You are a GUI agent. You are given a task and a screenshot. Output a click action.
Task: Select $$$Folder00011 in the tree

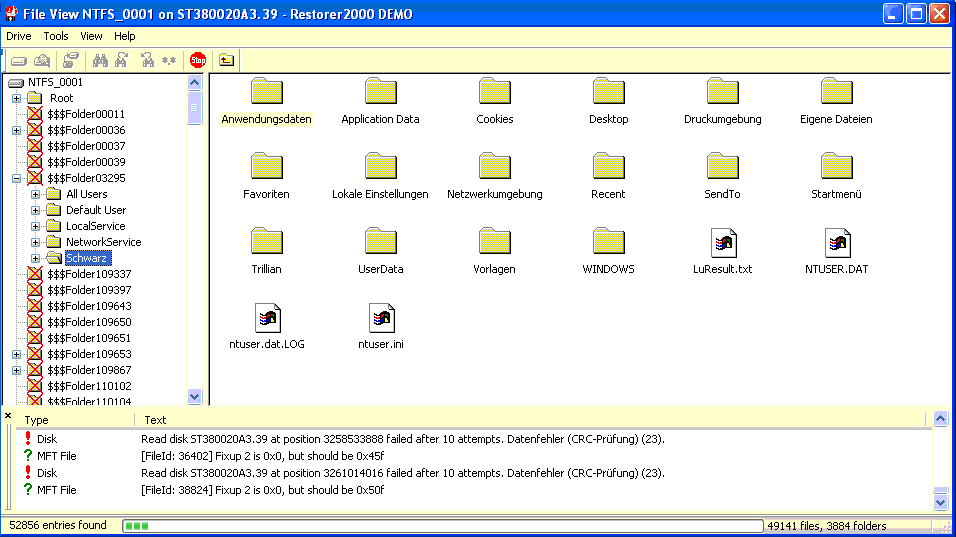[86, 114]
